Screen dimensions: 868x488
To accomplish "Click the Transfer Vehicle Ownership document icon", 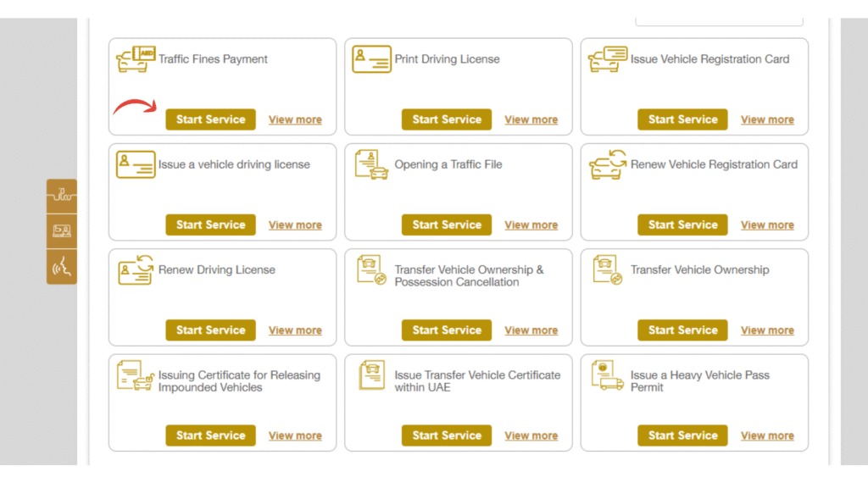I will point(607,269).
